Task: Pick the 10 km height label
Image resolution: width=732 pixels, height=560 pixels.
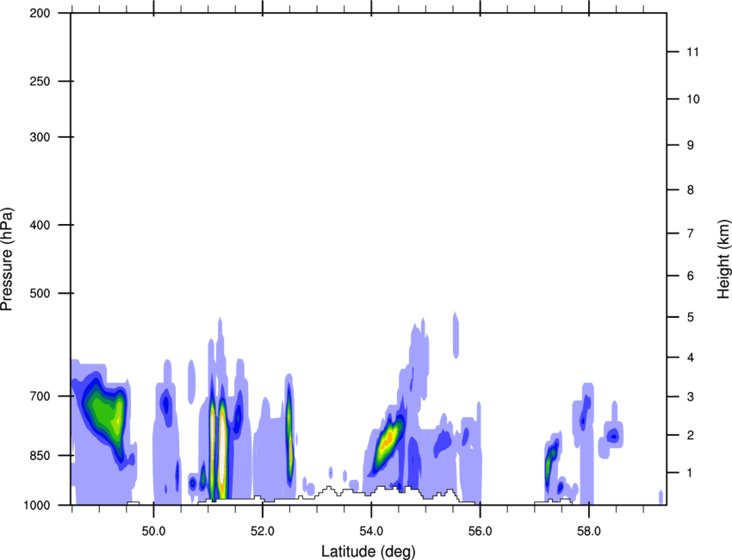Action: coord(693,99)
